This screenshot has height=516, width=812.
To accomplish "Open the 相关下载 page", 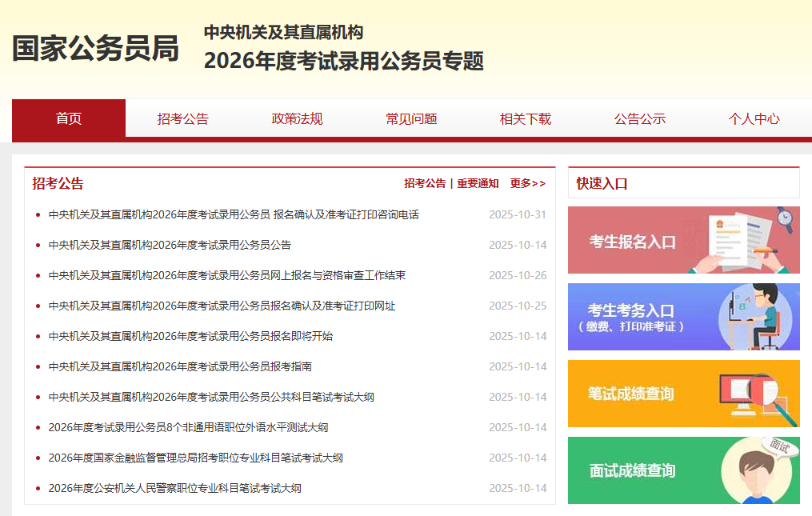I will tap(525, 118).
